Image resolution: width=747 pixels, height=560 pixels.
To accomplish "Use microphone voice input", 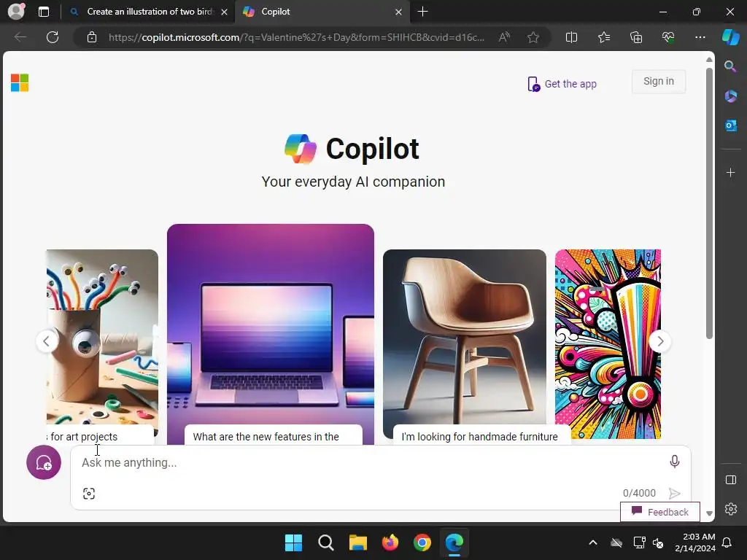I will [674, 462].
